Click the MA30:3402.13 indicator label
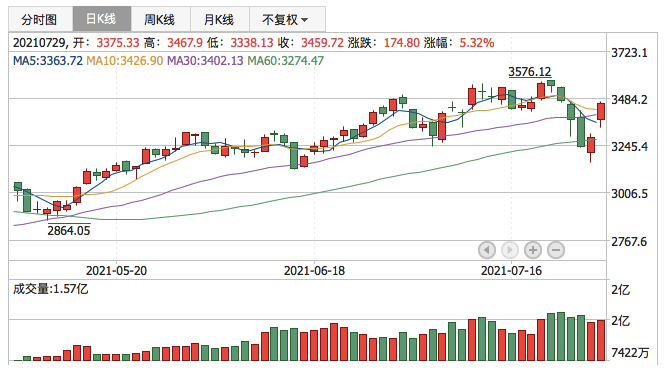The width and height of the screenshot is (666, 371). tap(205, 61)
